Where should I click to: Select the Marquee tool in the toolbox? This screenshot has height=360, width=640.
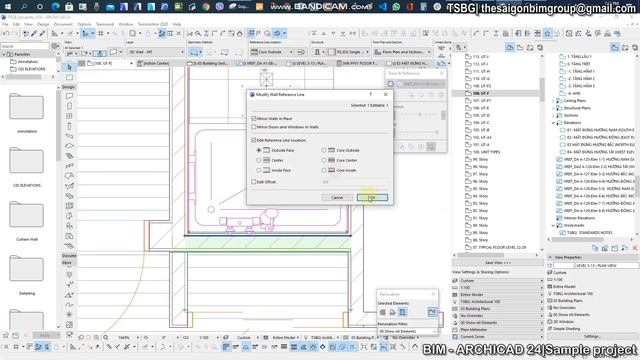(69, 77)
